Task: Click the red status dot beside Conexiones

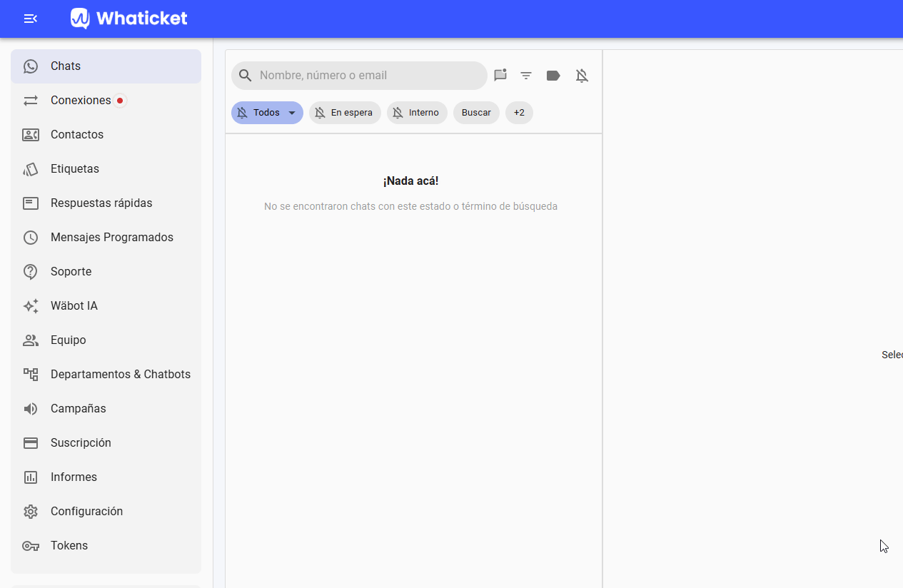Action: click(120, 101)
